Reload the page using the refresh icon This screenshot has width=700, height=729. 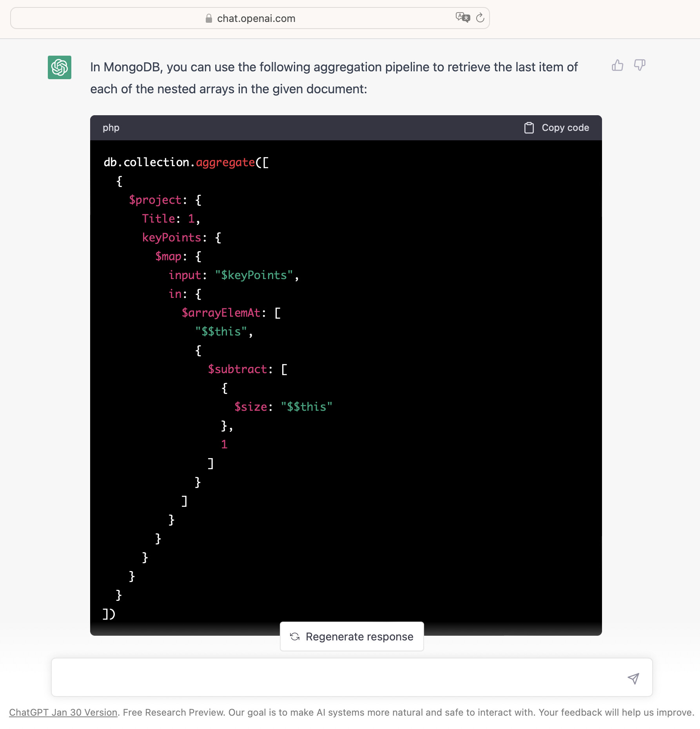click(x=480, y=18)
